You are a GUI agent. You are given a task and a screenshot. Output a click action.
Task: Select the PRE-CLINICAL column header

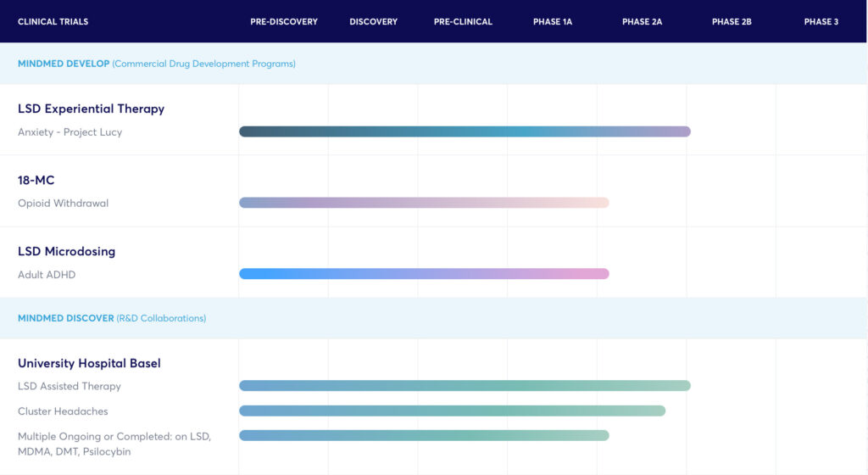(x=463, y=21)
